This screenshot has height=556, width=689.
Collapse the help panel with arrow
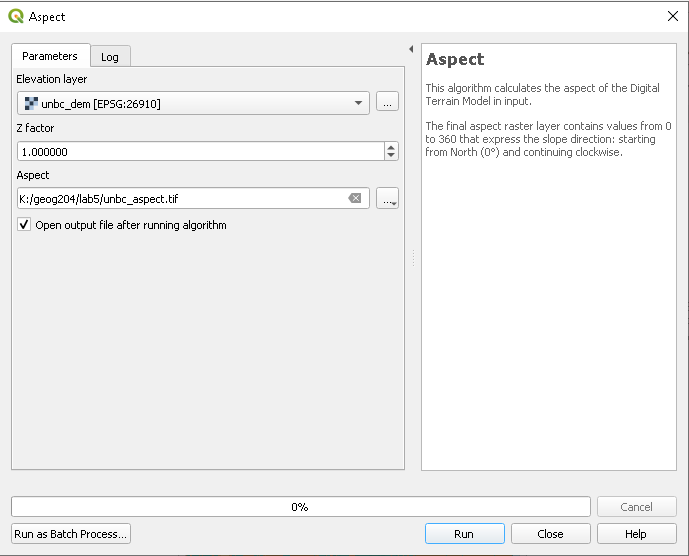(411, 49)
